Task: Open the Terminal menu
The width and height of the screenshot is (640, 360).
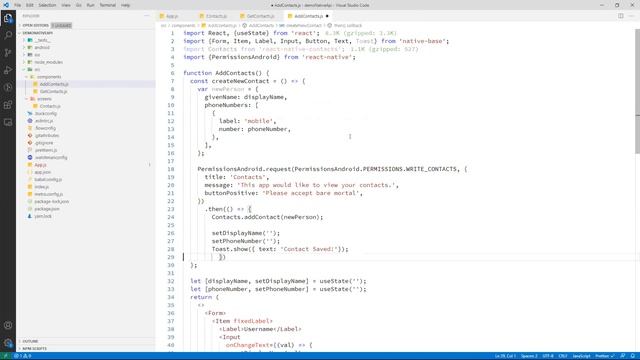Action: (108, 5)
